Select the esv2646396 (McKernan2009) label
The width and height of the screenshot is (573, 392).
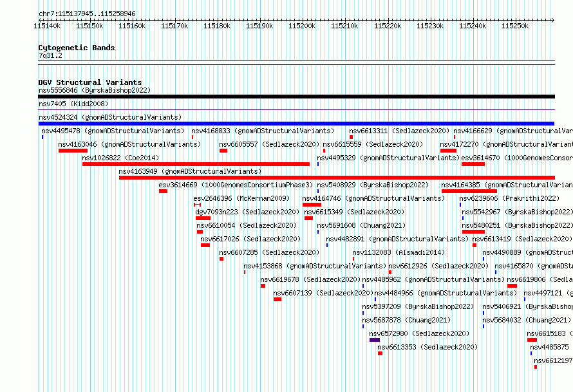[241, 198]
